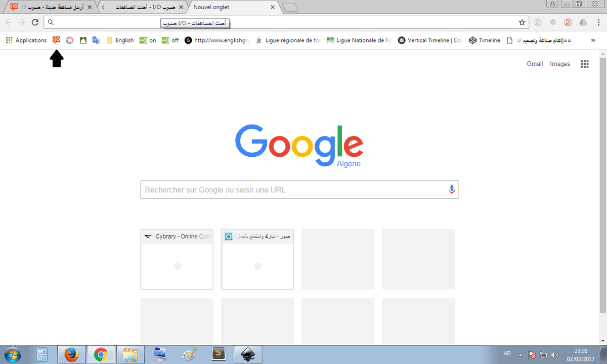Open the Arabic design world bookmark
The height and width of the screenshot is (364, 607).
pyautogui.click(x=539, y=40)
